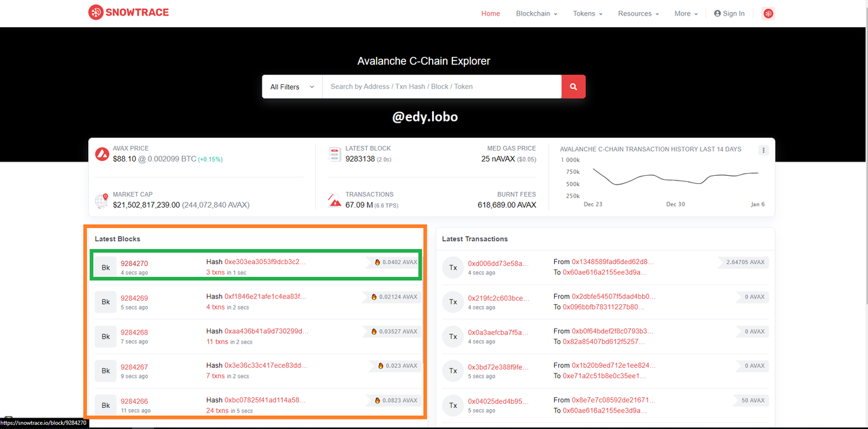The width and height of the screenshot is (868, 429).
Task: Click the Tx icon for 0xd006dd73e58a
Action: tap(453, 267)
